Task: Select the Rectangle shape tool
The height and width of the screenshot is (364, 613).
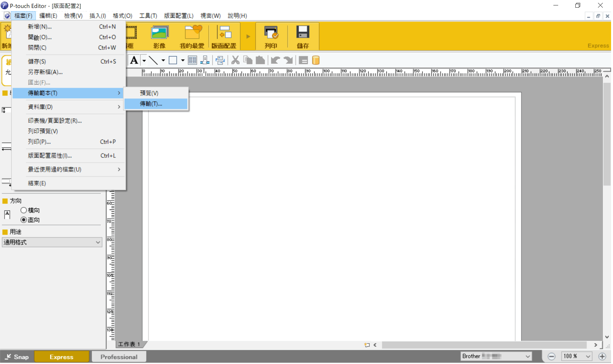Action: (x=173, y=60)
